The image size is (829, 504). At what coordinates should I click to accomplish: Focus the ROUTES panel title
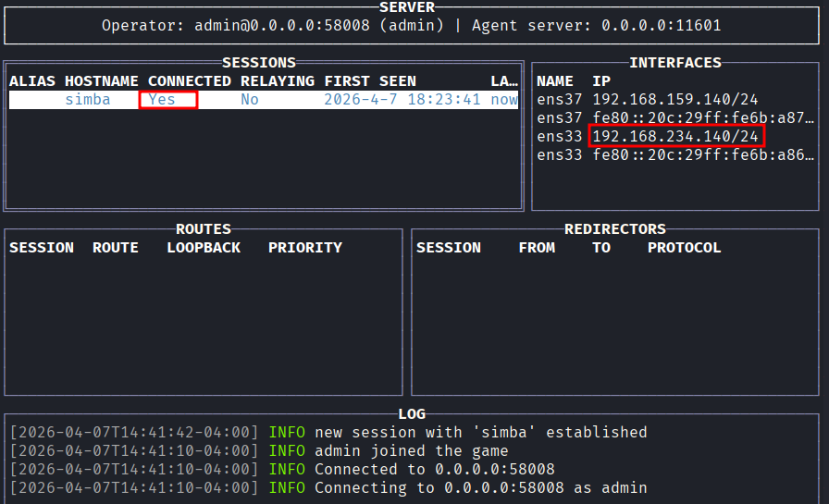(204, 229)
